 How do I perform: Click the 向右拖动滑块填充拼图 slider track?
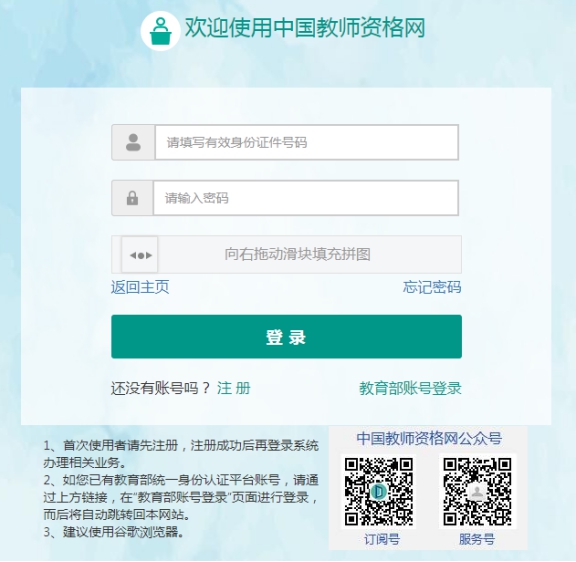click(287, 255)
